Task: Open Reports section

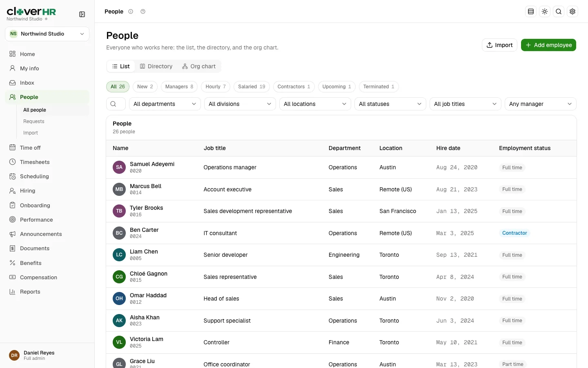Action: [x=47, y=292]
